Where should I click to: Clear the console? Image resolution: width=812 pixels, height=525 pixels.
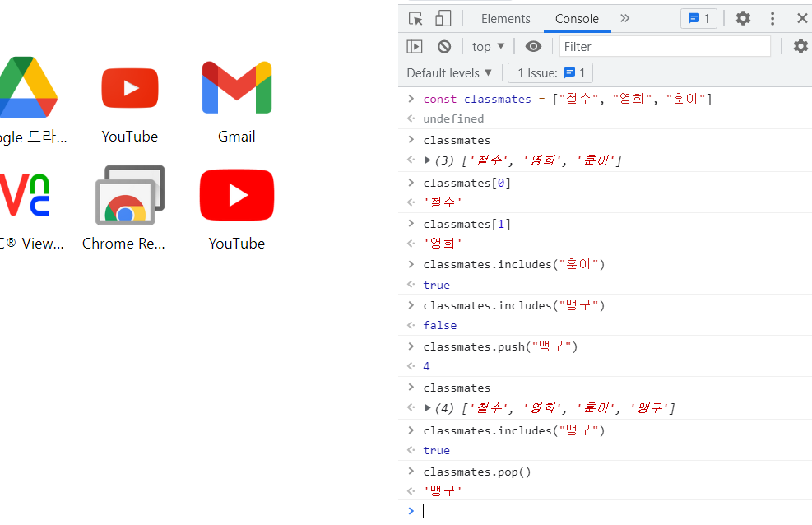443,47
